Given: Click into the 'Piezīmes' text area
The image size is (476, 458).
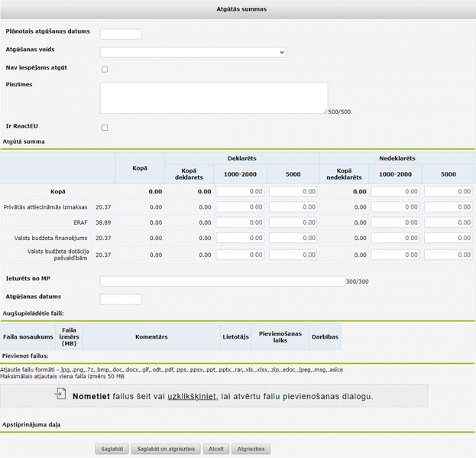Looking at the screenshot, I should point(213,98).
